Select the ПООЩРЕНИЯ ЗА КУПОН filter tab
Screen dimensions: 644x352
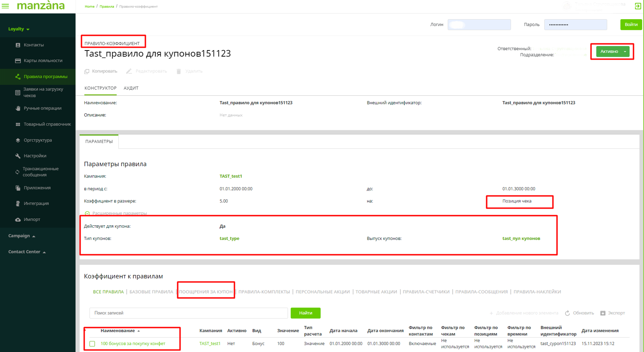click(206, 292)
